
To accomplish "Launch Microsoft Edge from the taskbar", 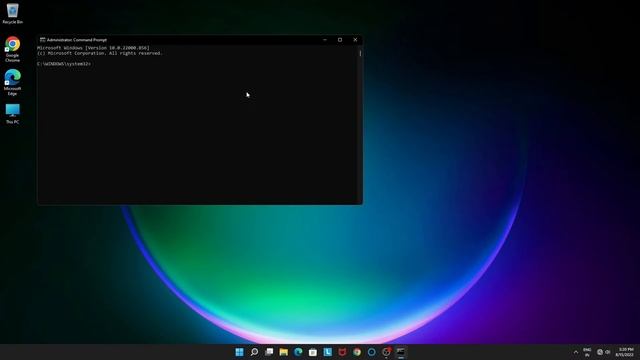I will (298, 352).
